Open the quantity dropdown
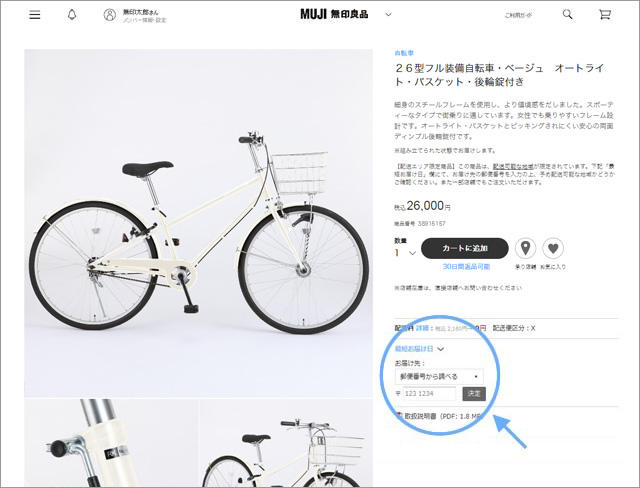 (x=405, y=253)
